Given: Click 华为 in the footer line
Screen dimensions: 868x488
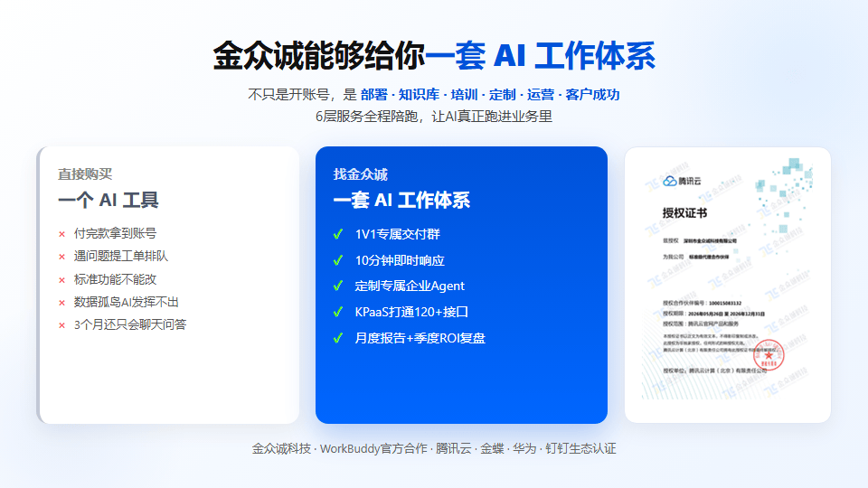Looking at the screenshot, I should click(524, 449).
